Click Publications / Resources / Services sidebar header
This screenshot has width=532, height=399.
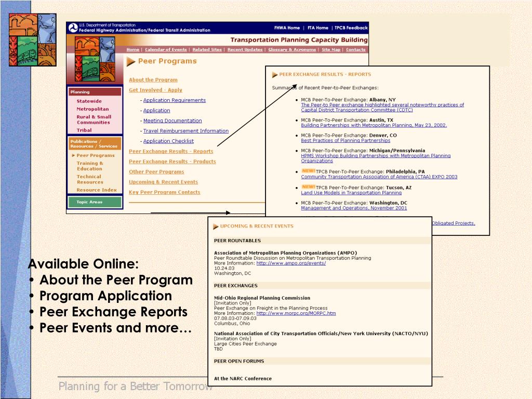95,143
